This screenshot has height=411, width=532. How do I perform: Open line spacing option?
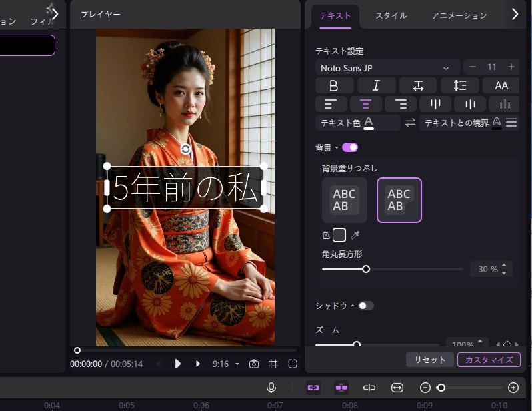click(460, 85)
